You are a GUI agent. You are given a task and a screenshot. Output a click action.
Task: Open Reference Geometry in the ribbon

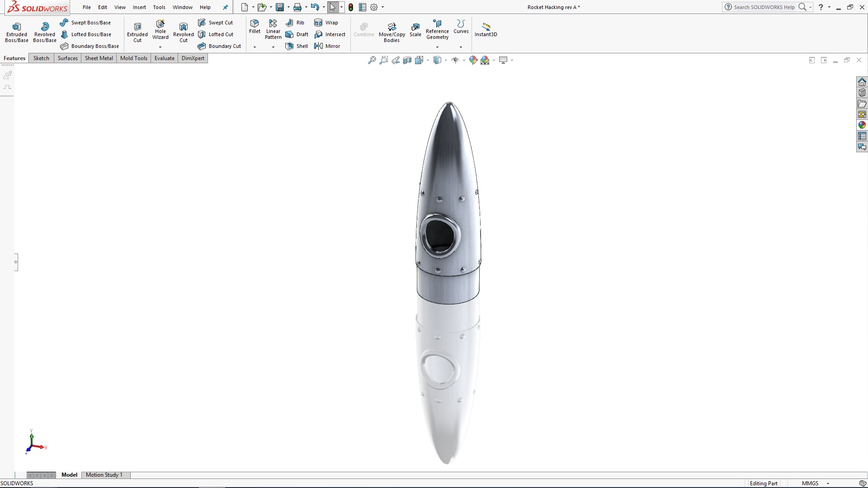[x=437, y=31]
